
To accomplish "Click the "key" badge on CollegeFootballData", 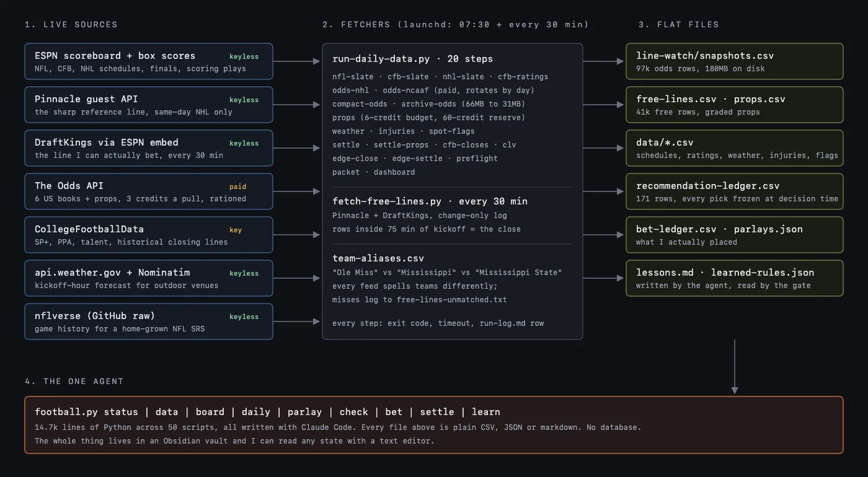I will click(x=236, y=230).
